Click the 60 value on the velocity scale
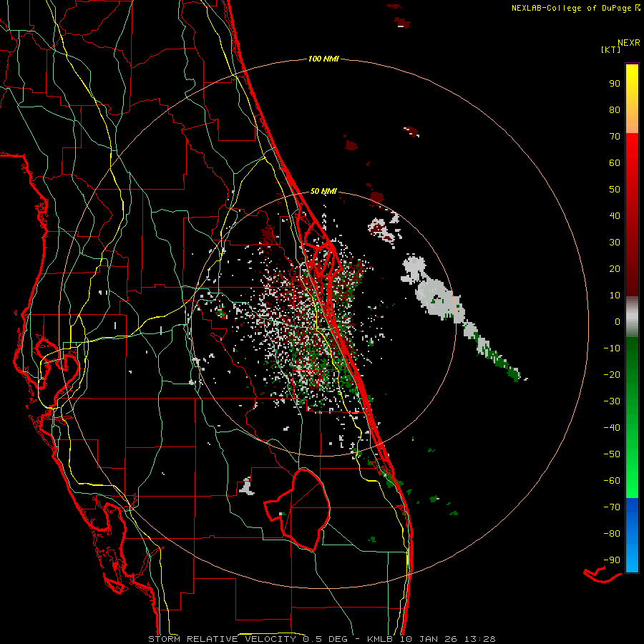The width and height of the screenshot is (644, 644). (x=615, y=162)
